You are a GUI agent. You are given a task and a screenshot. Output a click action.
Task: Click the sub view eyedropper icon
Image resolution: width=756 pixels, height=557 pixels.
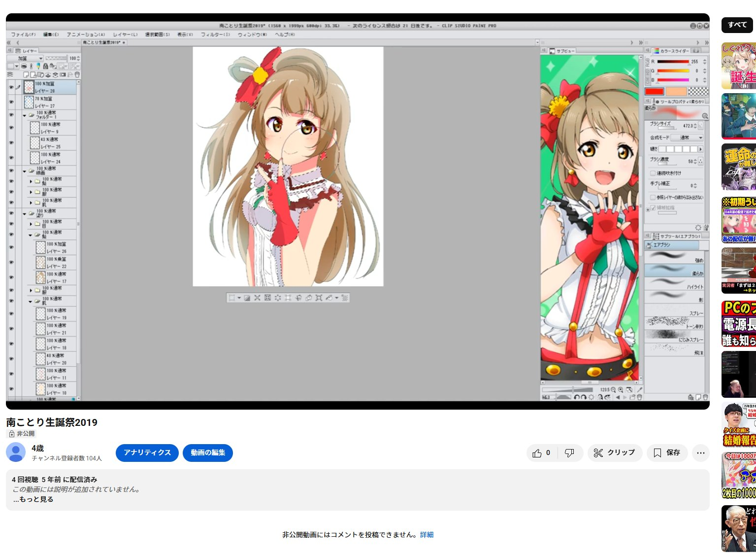640,389
